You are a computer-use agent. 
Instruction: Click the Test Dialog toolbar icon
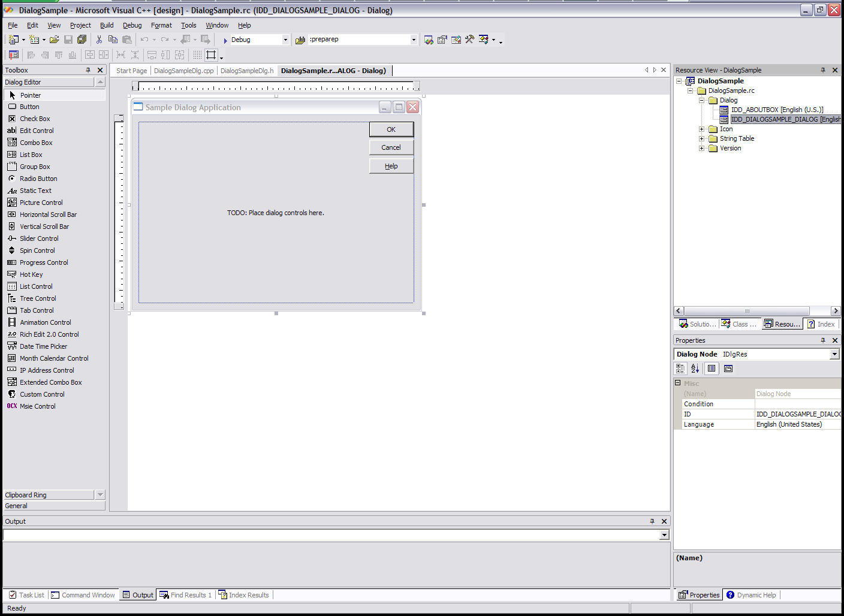coord(13,55)
